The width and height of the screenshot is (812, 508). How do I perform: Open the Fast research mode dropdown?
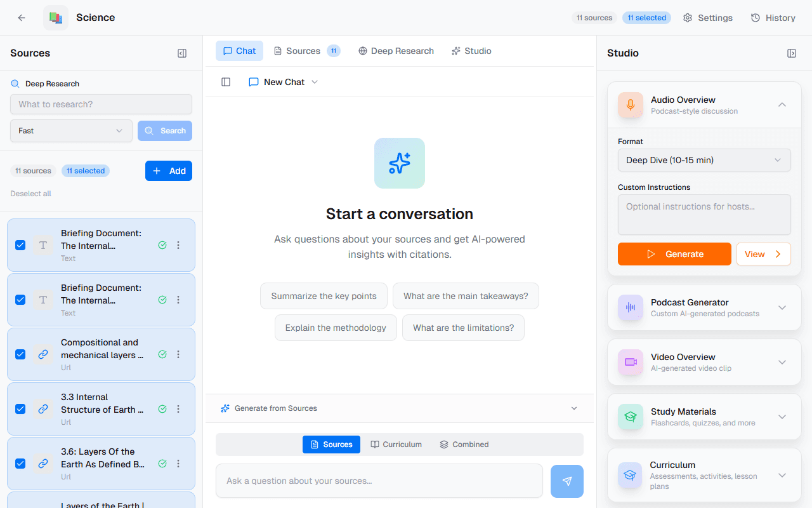click(70, 130)
